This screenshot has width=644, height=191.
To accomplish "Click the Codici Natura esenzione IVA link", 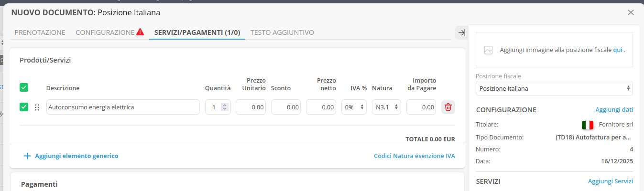I will point(414,156).
